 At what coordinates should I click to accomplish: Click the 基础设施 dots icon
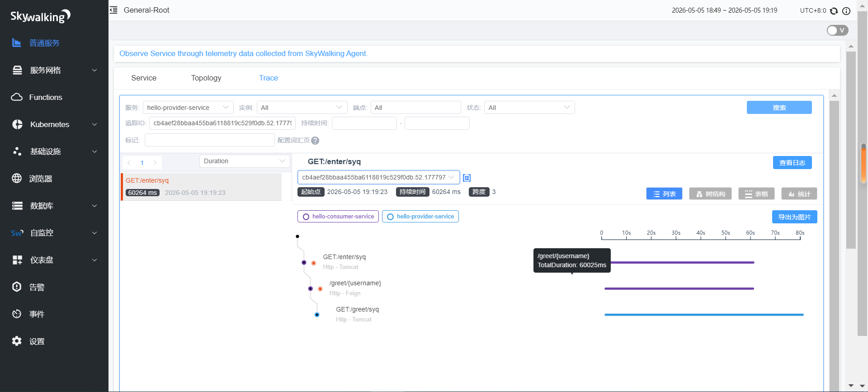[x=17, y=151]
